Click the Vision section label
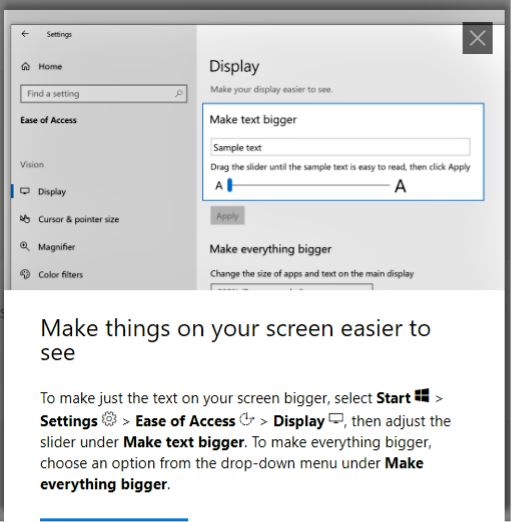 click(x=32, y=164)
